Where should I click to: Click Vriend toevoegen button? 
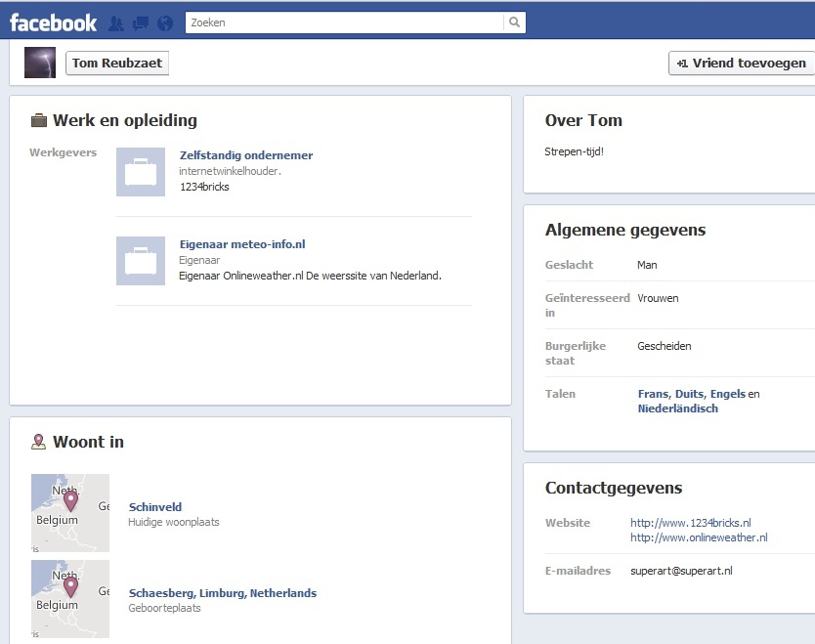(x=742, y=63)
